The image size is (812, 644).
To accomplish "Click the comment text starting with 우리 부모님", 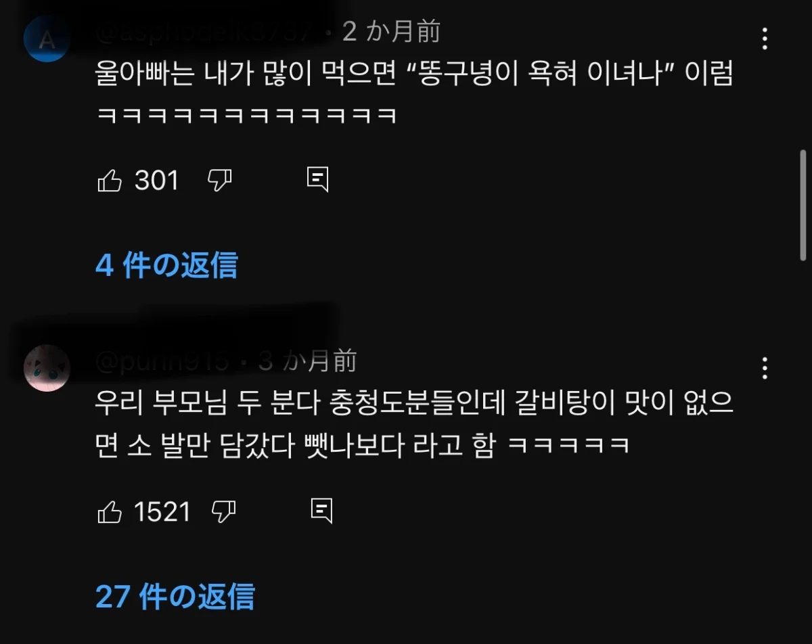I will [x=415, y=425].
